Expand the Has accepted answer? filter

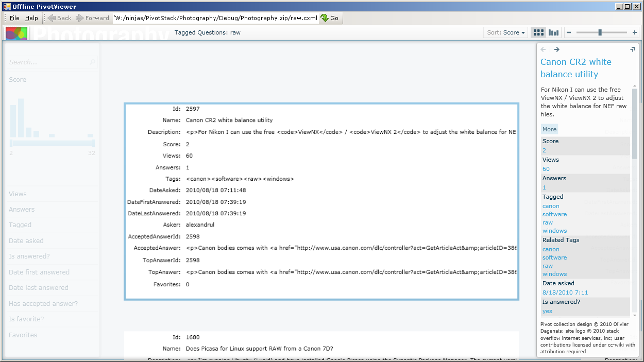(43, 304)
